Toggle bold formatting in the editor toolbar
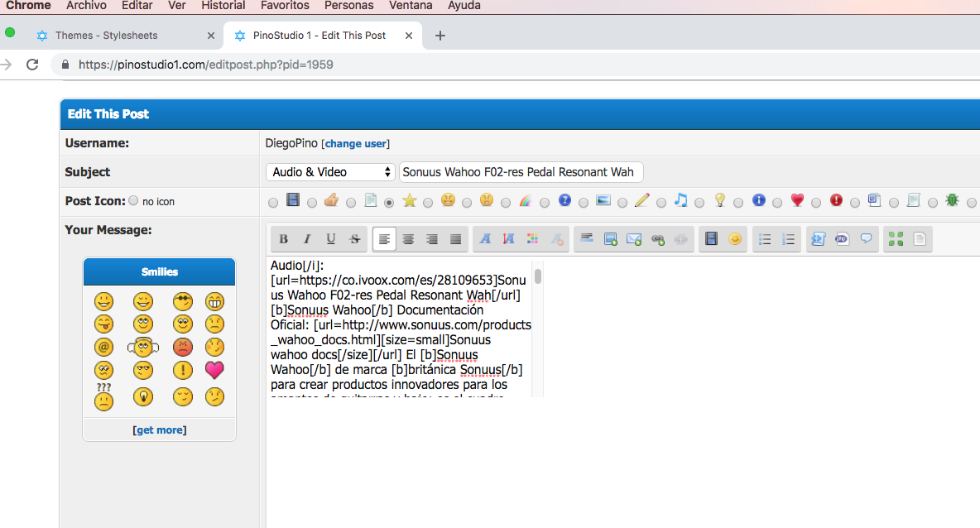Image resolution: width=980 pixels, height=528 pixels. click(x=283, y=238)
